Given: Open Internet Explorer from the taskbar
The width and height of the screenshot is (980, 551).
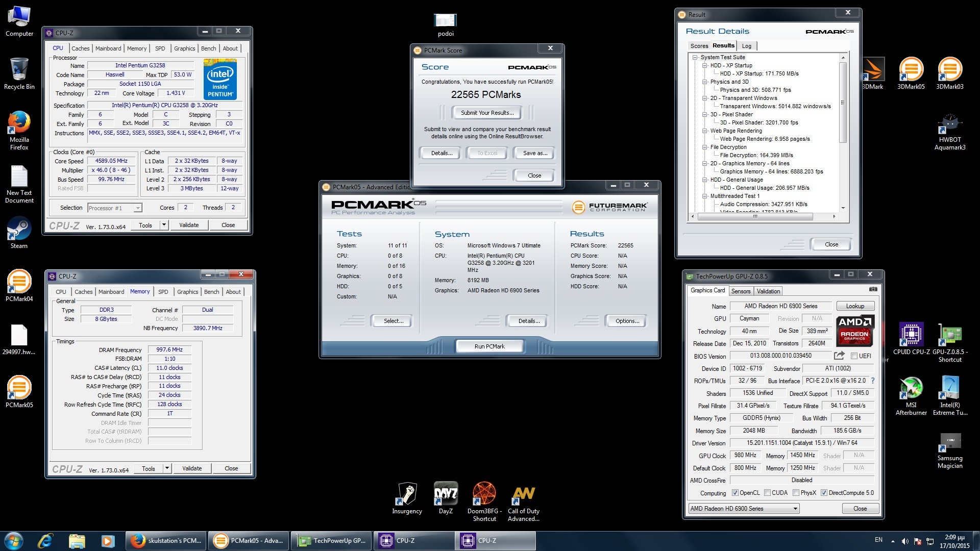Looking at the screenshot, I should tap(45, 541).
